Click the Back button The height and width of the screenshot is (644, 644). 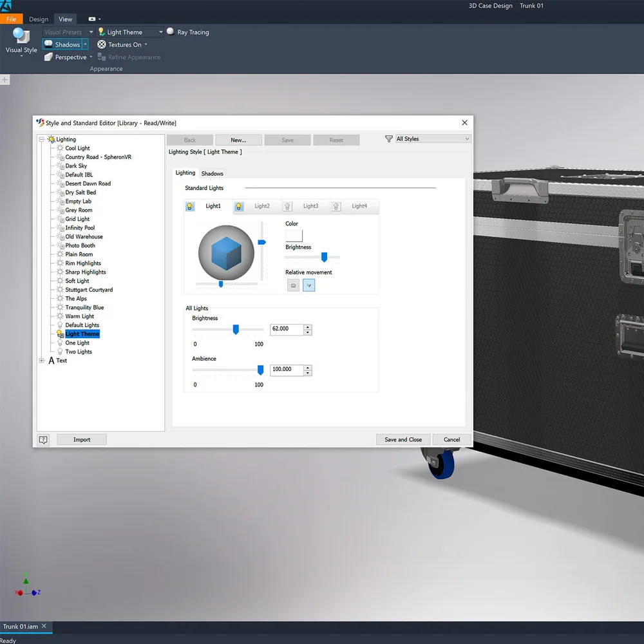(x=190, y=140)
